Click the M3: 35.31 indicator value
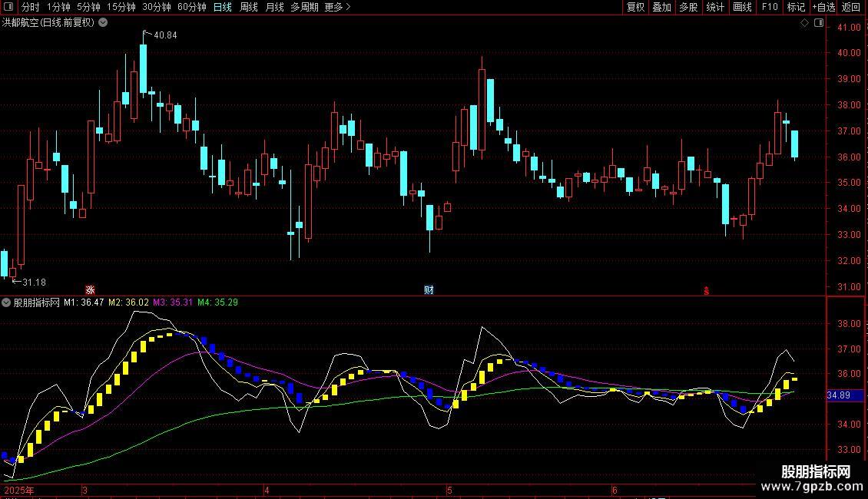The image size is (868, 499). [173, 302]
